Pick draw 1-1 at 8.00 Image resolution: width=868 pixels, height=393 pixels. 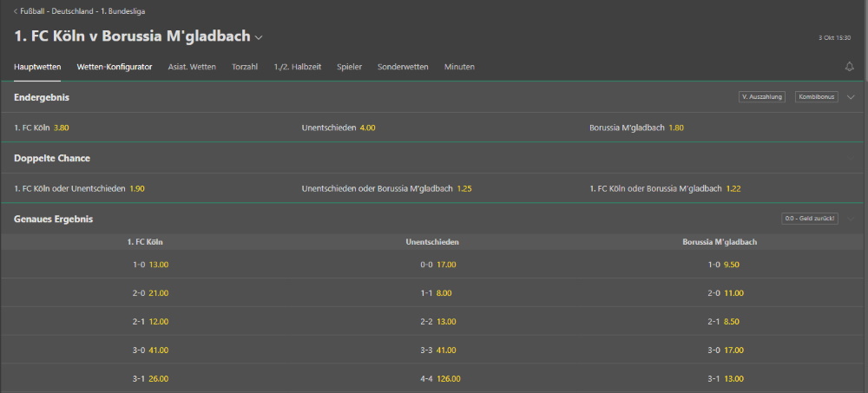tap(436, 293)
